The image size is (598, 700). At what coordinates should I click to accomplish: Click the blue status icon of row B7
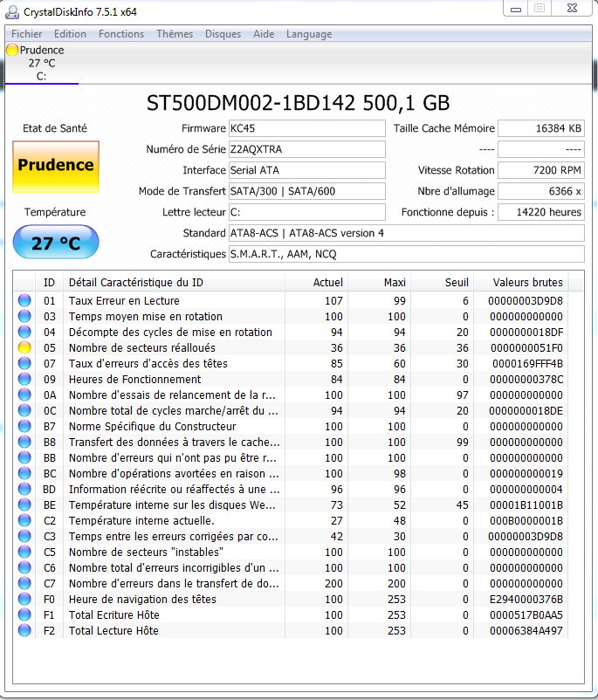point(24,426)
